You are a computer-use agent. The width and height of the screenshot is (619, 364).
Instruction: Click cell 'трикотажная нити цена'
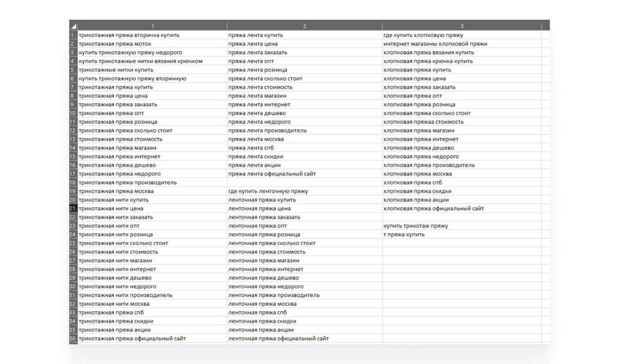click(152, 208)
